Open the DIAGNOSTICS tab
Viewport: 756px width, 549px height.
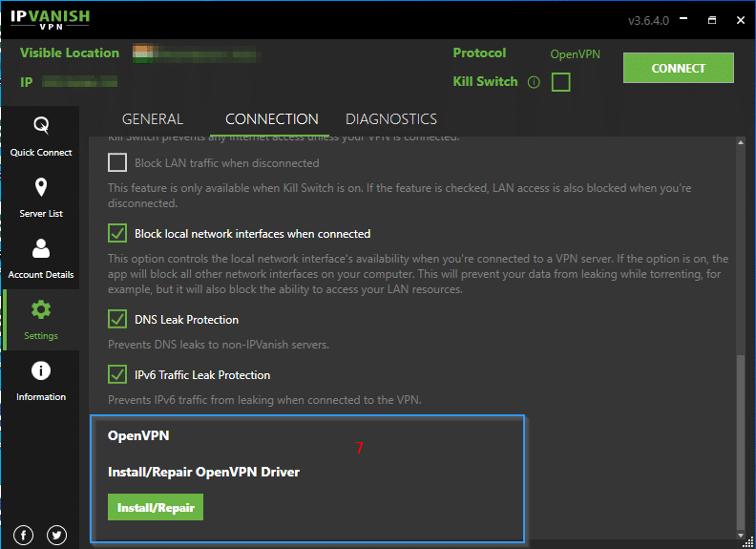click(391, 119)
